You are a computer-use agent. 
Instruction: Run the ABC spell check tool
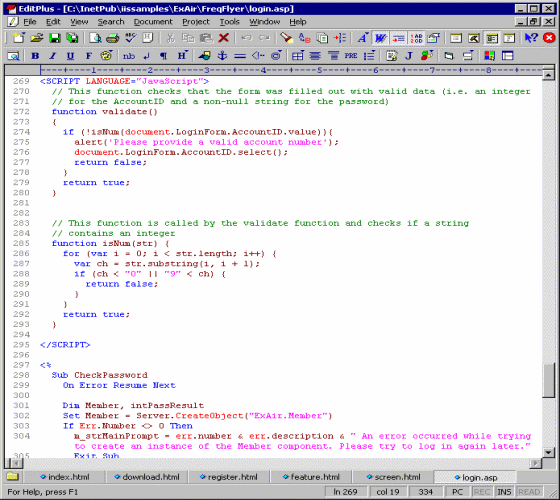(130, 38)
